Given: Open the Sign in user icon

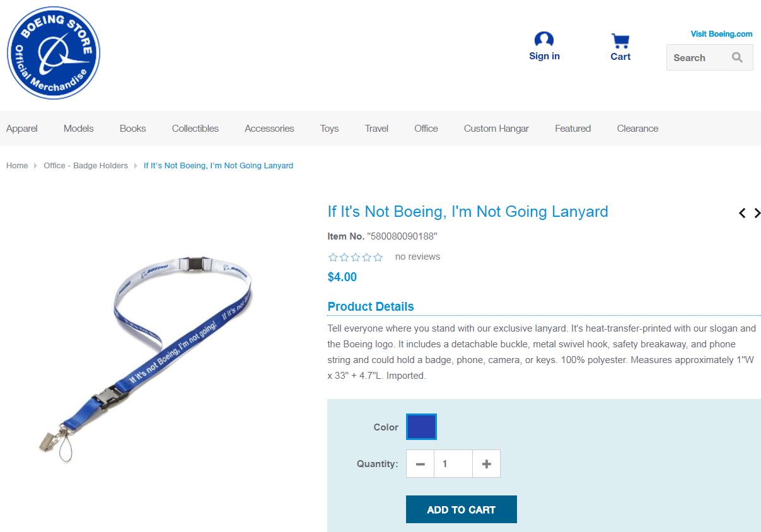Looking at the screenshot, I should pos(544,40).
